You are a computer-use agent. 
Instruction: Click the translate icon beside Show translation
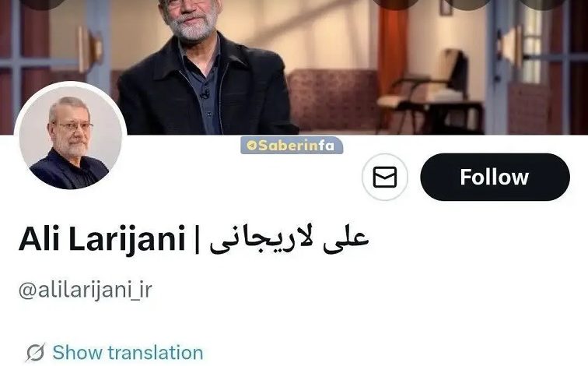coord(35,353)
